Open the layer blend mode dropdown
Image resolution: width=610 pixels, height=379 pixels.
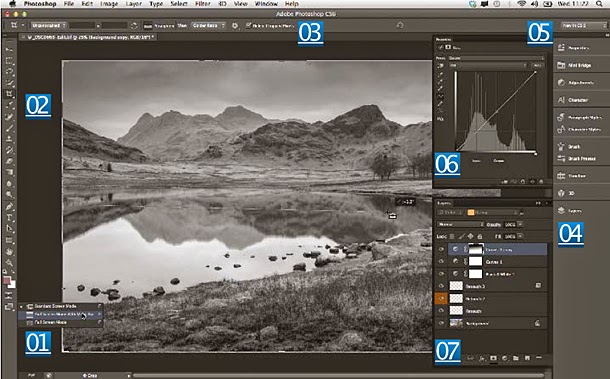click(x=460, y=225)
